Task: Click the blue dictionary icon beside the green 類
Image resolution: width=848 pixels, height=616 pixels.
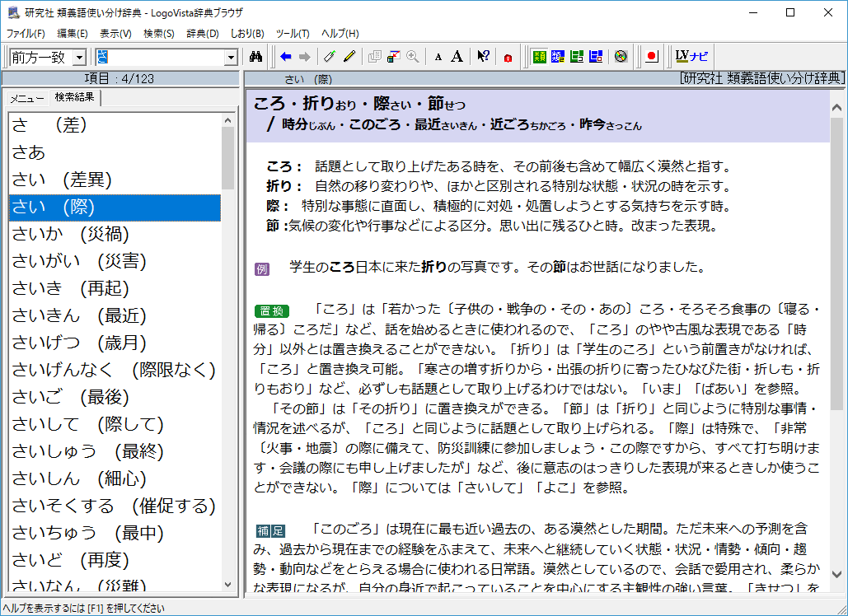Action: click(x=558, y=56)
